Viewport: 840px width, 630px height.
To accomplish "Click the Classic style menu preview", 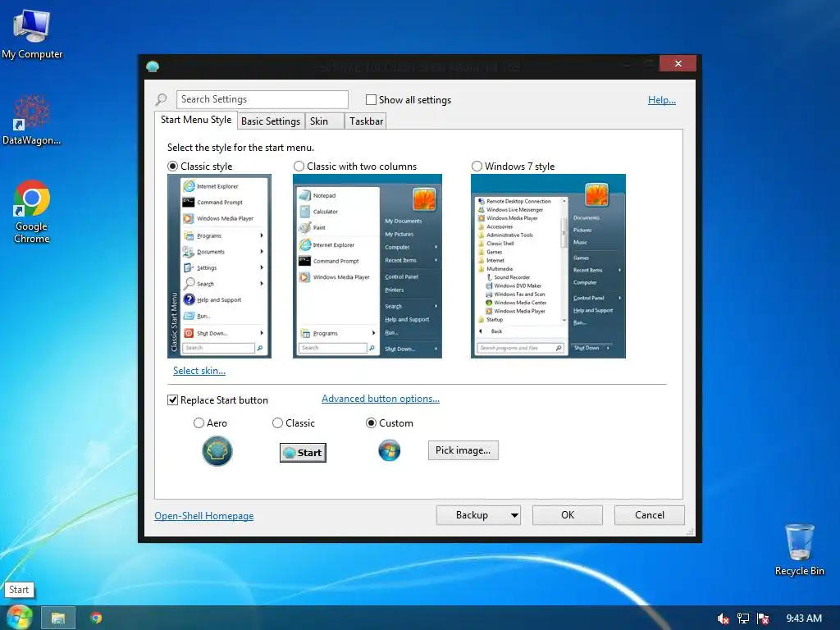I will click(219, 267).
